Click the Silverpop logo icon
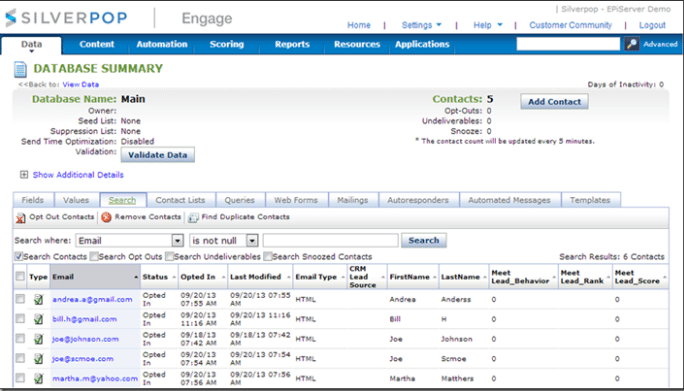This screenshot has width=684, height=391. [11, 18]
